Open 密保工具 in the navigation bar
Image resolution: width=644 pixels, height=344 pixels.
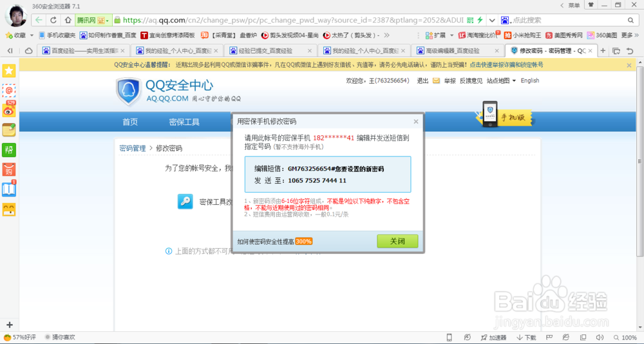point(184,122)
